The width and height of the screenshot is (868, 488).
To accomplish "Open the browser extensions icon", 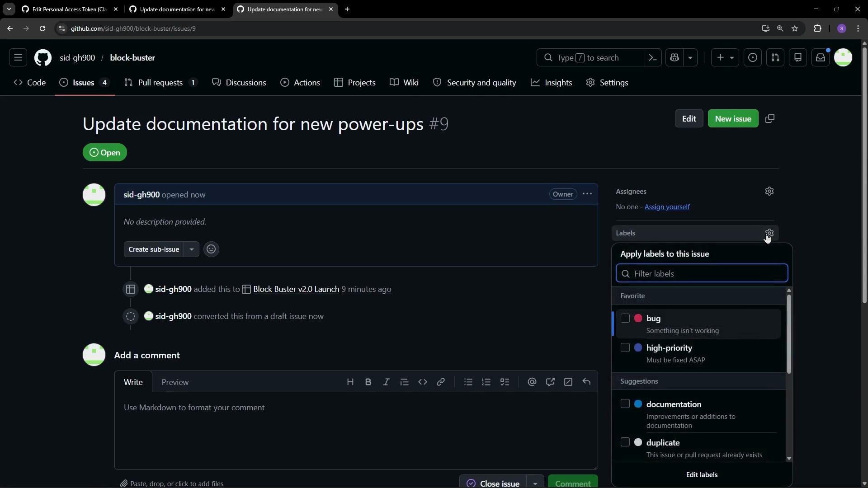I will pos(818,28).
